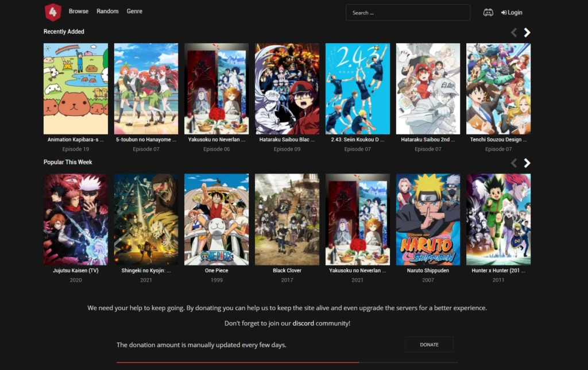
Task: Click the 'Hataraku Saibou Blac ...' title
Action: (287, 140)
